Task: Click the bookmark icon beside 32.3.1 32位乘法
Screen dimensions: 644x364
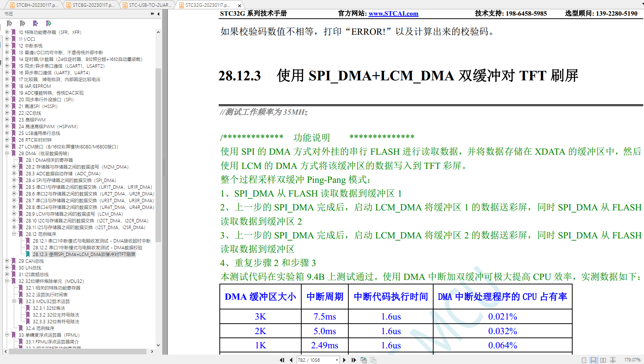Action: tap(28, 308)
